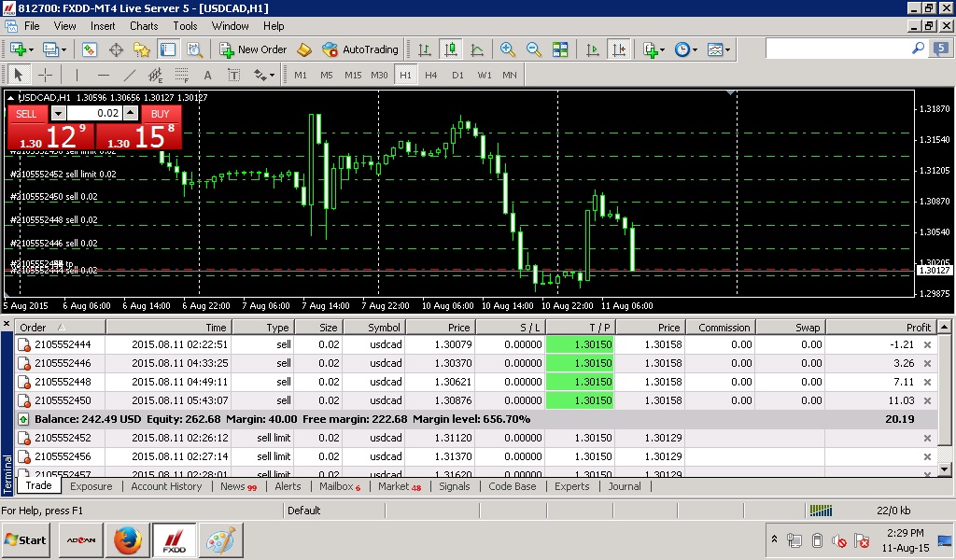Delete pending order 2105552452 with its X

tap(927, 438)
